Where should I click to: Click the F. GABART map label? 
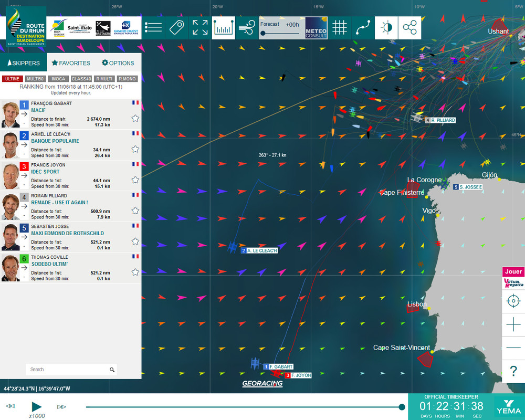279,367
